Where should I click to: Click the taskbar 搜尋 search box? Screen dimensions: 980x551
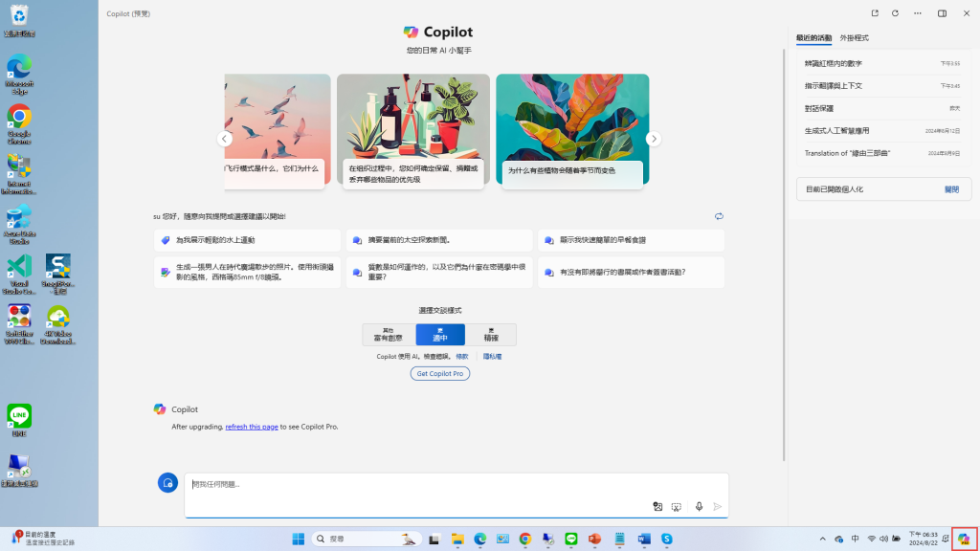(366, 539)
